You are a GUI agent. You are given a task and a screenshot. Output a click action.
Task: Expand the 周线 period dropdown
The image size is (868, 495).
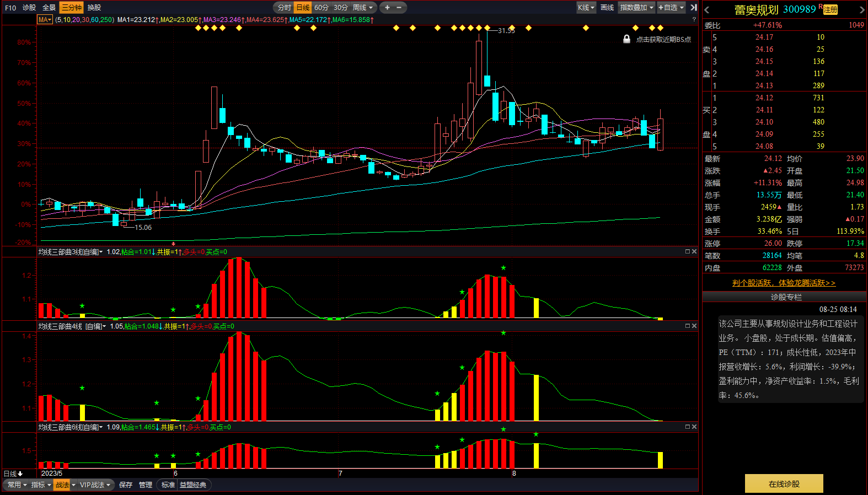[x=363, y=8]
